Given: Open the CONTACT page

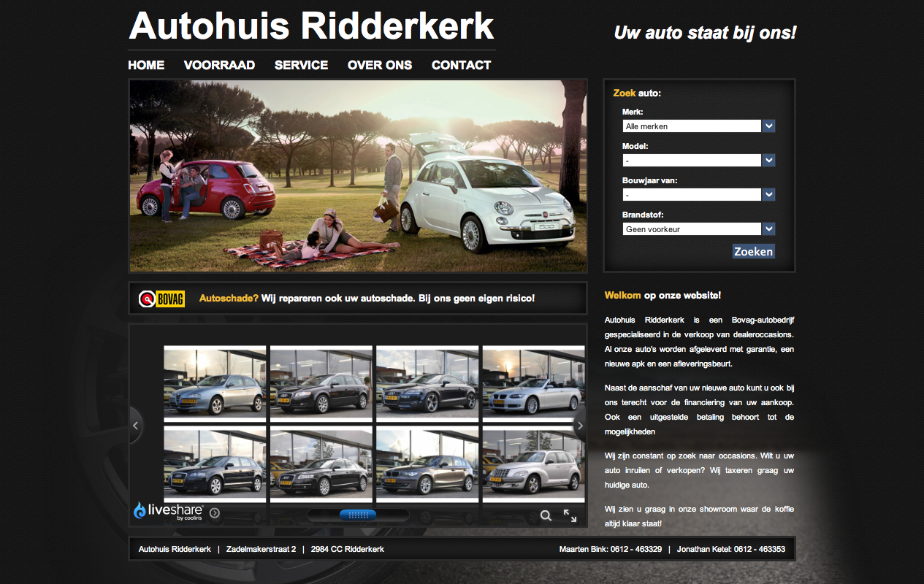Looking at the screenshot, I should click(x=461, y=65).
